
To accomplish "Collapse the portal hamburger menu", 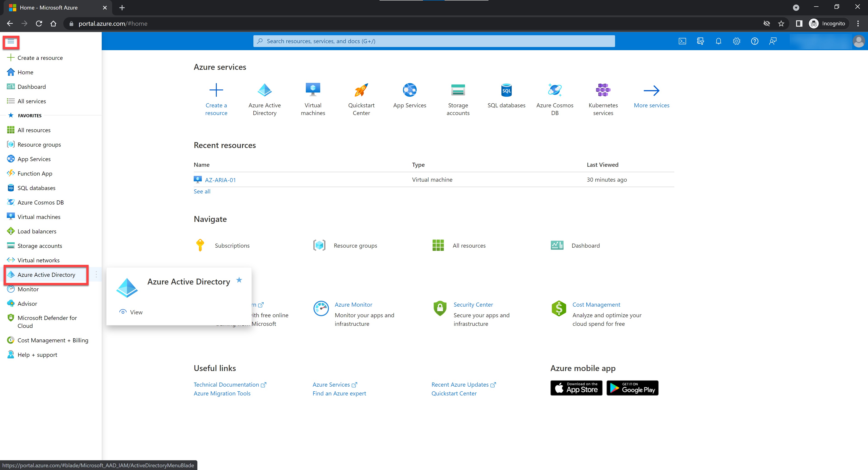I will click(x=11, y=42).
